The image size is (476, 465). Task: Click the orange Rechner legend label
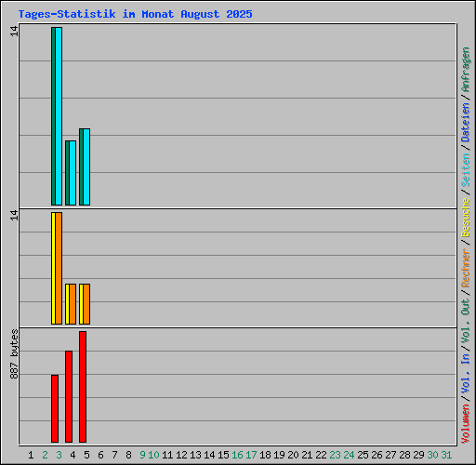[x=466, y=268]
